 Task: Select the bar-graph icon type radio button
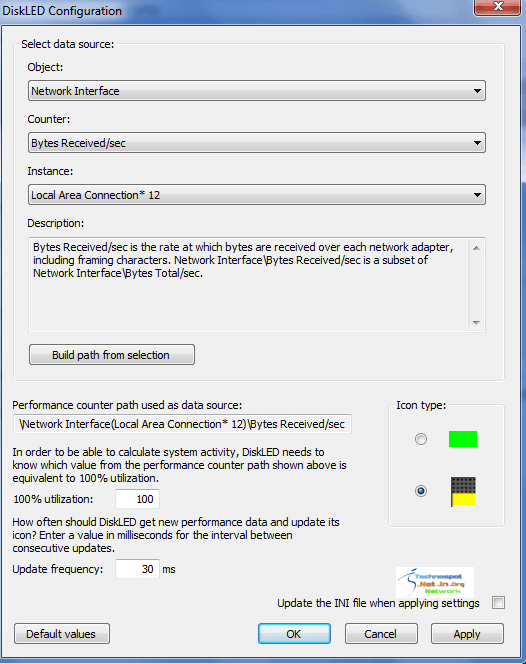(421, 491)
